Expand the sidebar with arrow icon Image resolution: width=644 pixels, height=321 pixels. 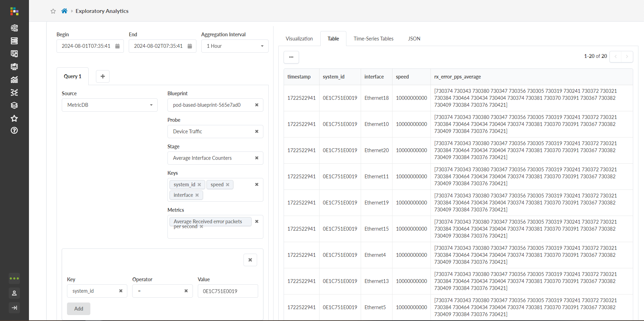pos(14,308)
